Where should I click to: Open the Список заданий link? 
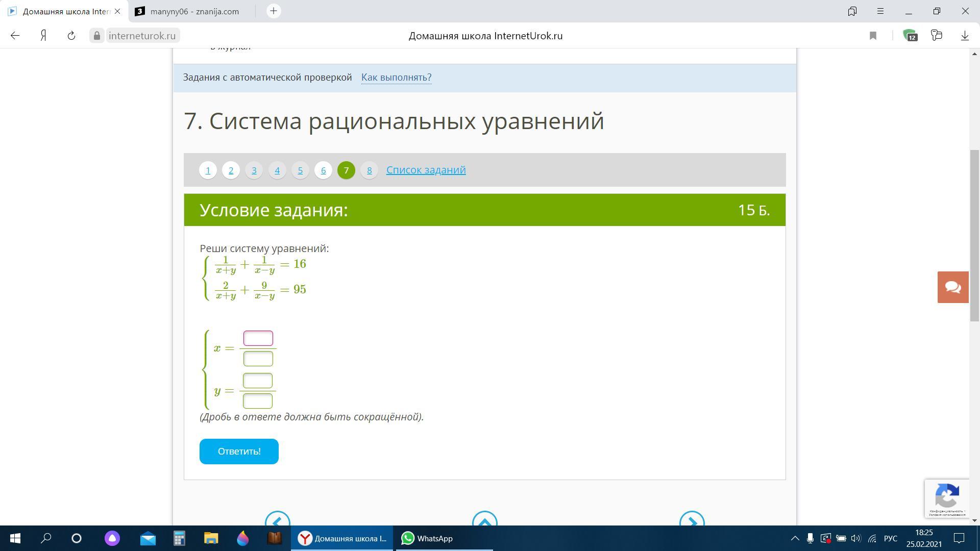(x=426, y=170)
